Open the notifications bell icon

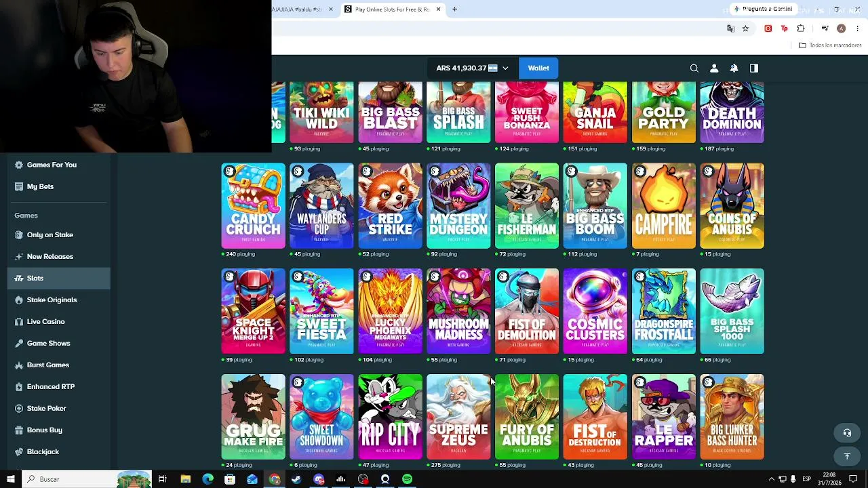734,68
